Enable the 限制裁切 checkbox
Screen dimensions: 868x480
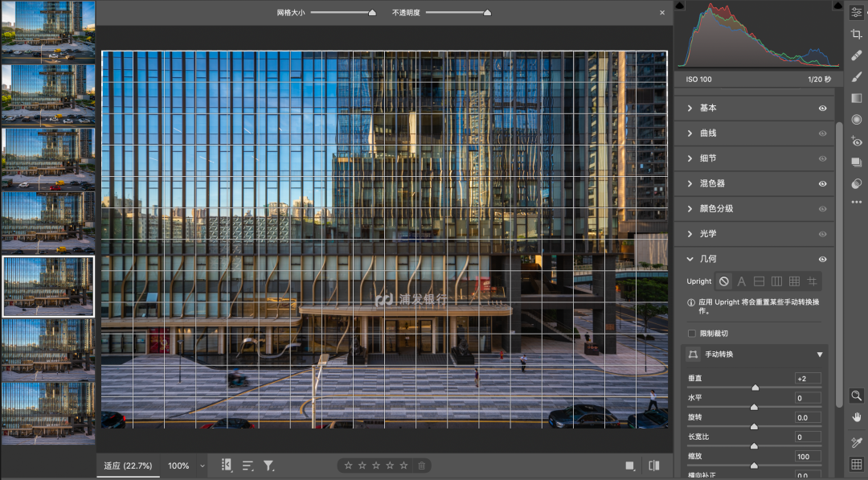tap(692, 333)
